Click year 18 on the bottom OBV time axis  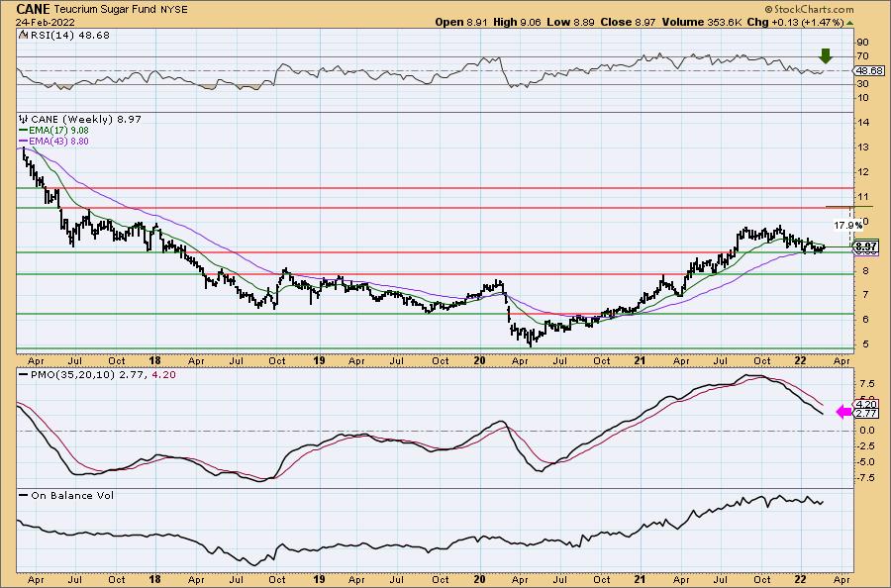pos(155,580)
